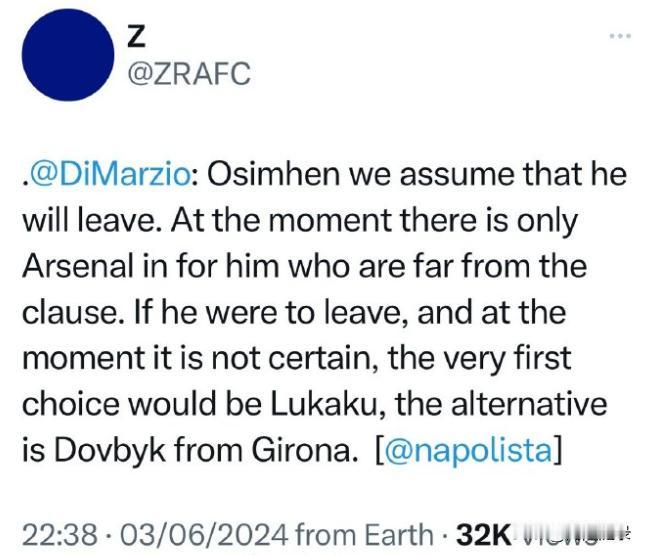This screenshot has height=555, width=645.
Task: Open the 22:38 timestamp link
Action: 60,535
